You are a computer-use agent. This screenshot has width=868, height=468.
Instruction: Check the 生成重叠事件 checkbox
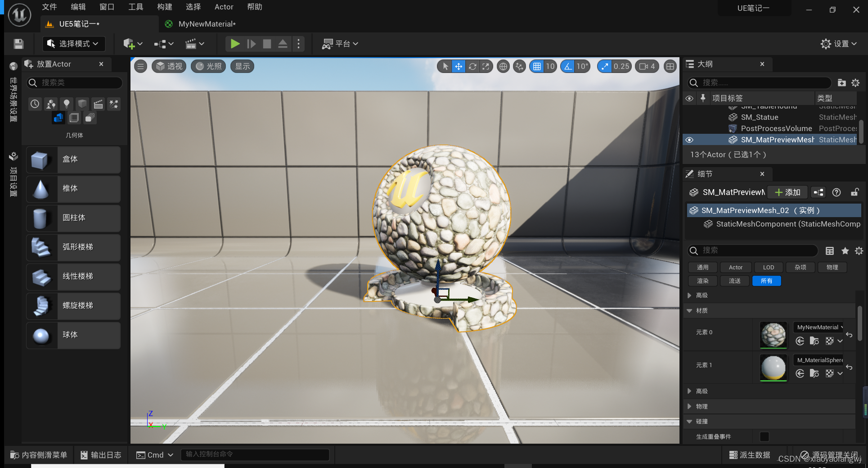pos(764,436)
